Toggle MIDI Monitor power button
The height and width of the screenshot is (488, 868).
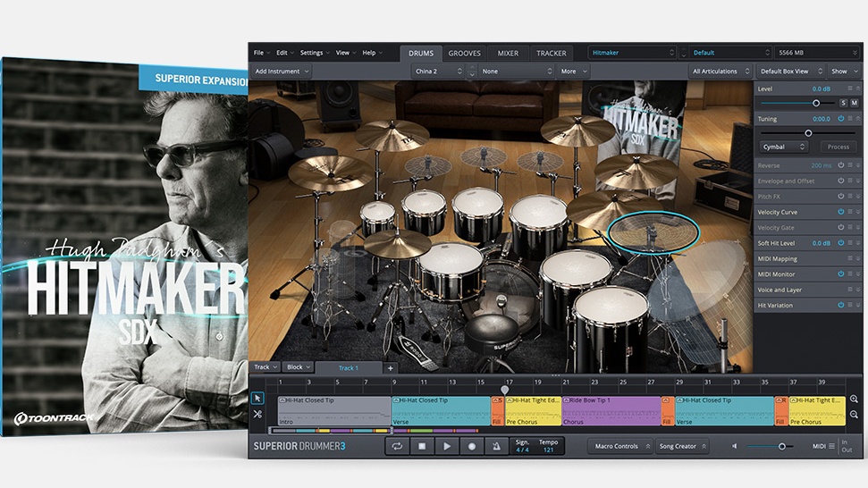[841, 273]
